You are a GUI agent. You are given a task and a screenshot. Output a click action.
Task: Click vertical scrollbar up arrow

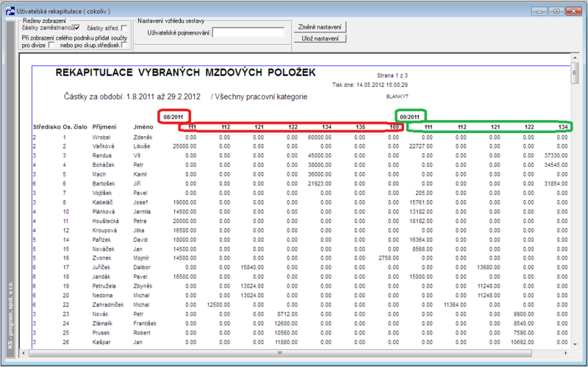(x=575, y=57)
